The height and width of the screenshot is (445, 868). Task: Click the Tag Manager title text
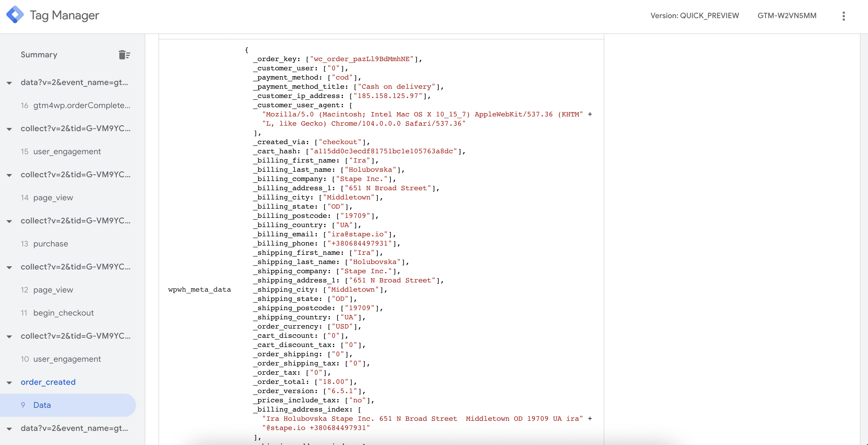(x=64, y=15)
